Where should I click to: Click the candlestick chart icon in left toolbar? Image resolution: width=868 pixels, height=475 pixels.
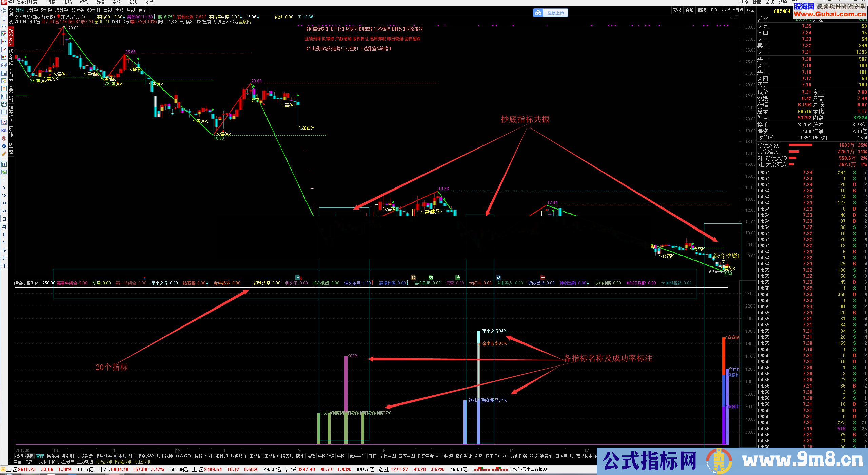tap(4, 57)
